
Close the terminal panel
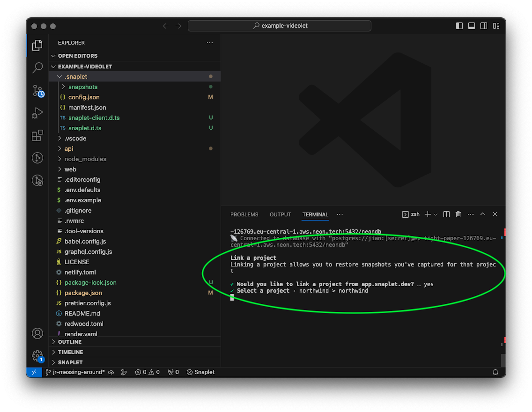click(x=495, y=214)
